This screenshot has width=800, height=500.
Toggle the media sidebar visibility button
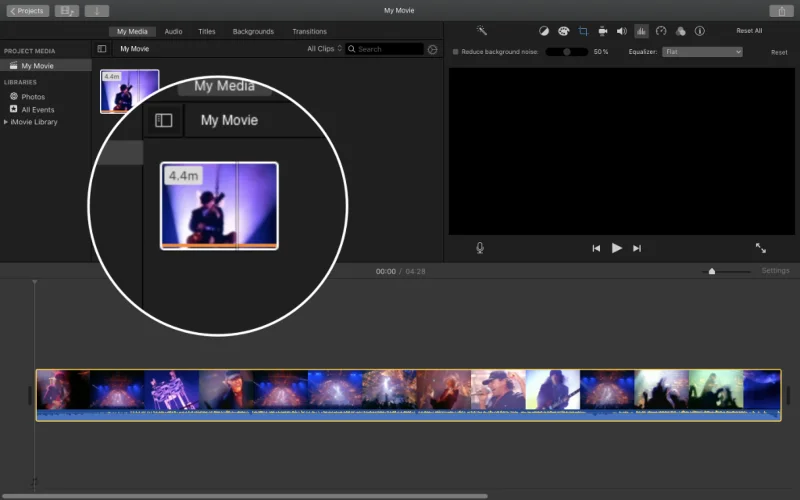(x=102, y=49)
